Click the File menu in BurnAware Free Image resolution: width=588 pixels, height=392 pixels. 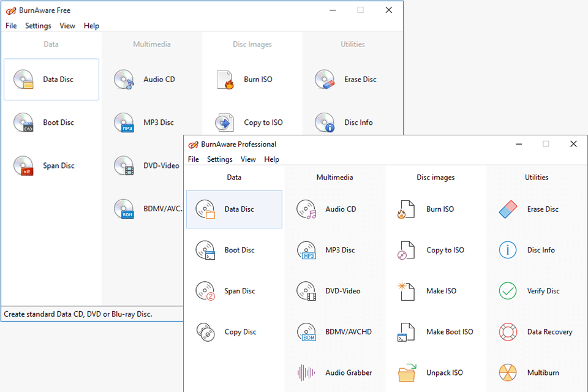click(x=11, y=26)
